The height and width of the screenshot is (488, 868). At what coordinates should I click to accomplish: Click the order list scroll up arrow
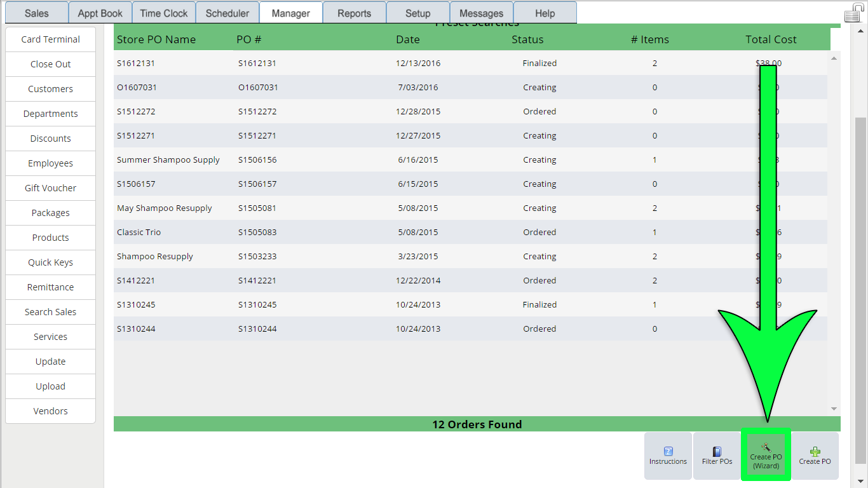click(834, 58)
